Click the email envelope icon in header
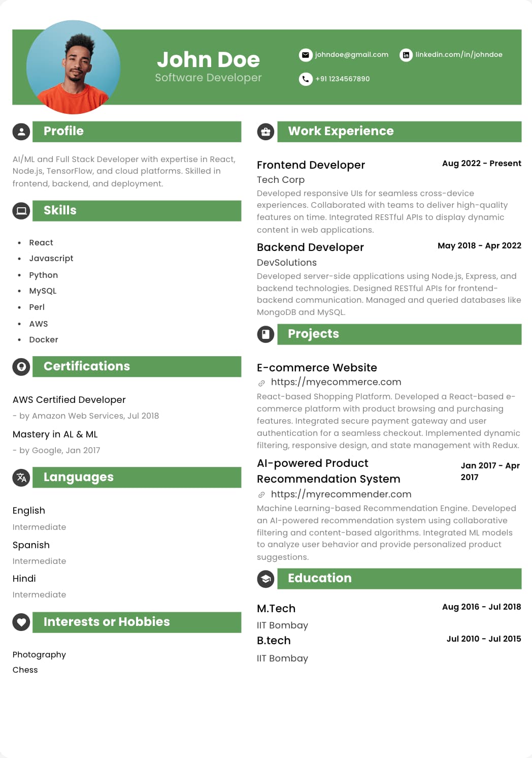The width and height of the screenshot is (532, 758). tap(306, 55)
